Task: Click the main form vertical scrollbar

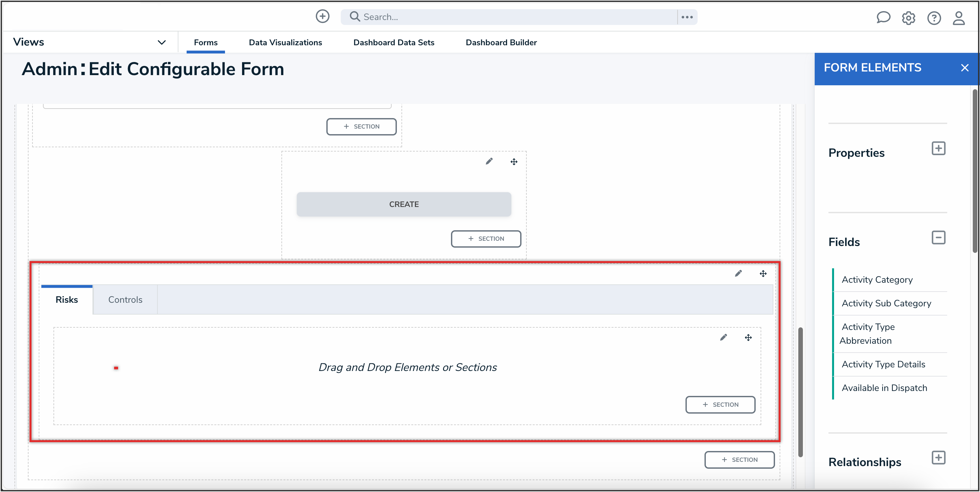Action: point(800,392)
